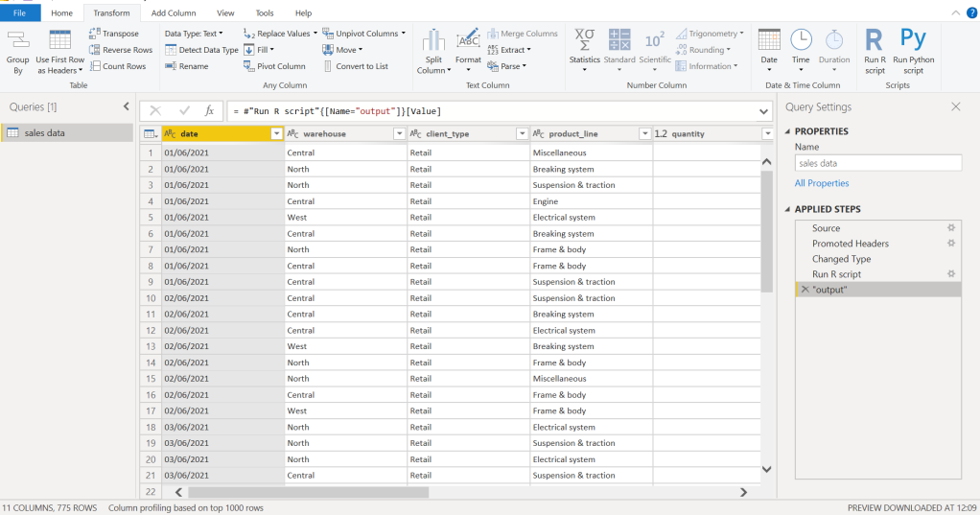Click the vertical scrollbar down arrow
Image resolution: width=980 pixels, height=515 pixels.
(x=767, y=469)
